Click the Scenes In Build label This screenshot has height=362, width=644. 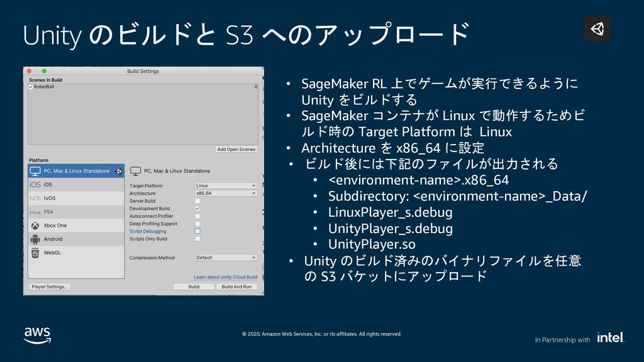click(45, 80)
